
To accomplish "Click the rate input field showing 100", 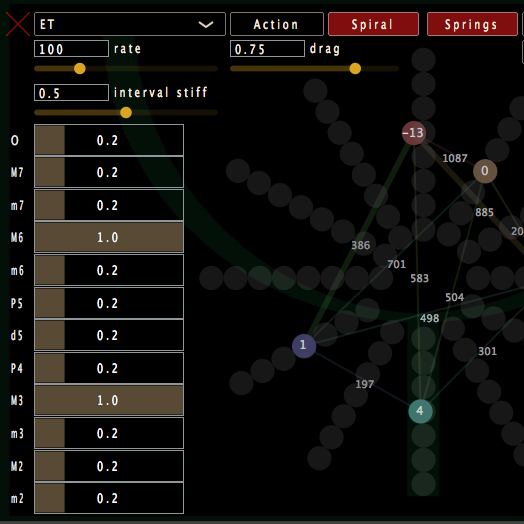I will 71,49.
